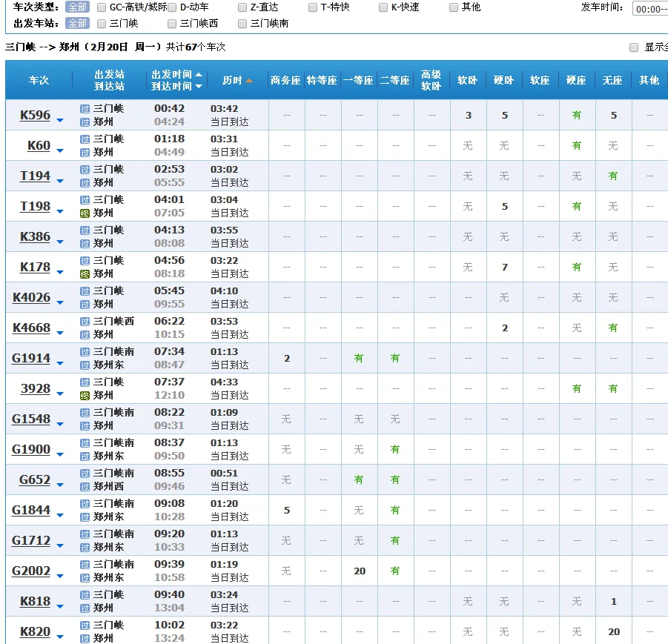Click the 过 badge beside K818's 三门峡
Image resolution: width=668 pixels, height=644 pixels.
[85, 595]
